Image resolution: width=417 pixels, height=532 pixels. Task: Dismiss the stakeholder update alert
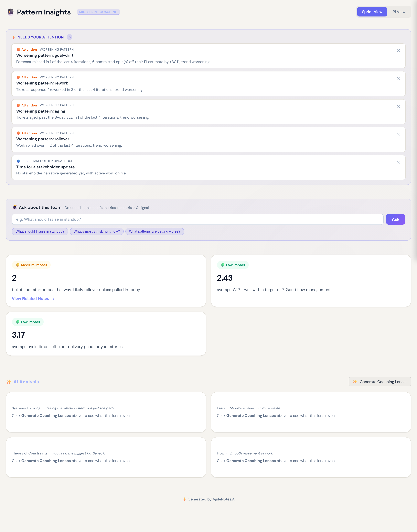(x=398, y=162)
